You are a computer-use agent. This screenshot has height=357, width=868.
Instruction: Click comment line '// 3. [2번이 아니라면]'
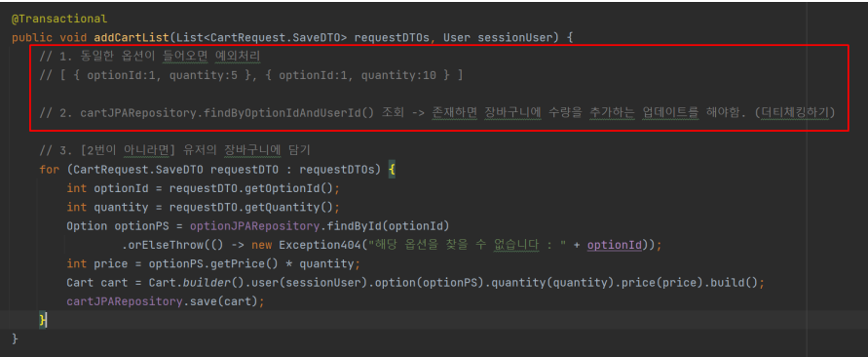click(176, 150)
